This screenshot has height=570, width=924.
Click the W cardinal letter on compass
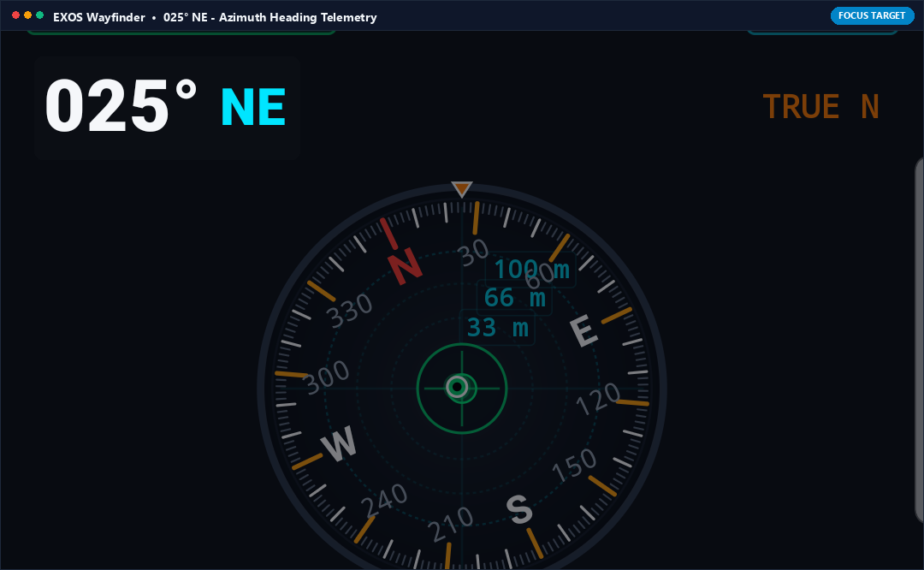[339, 443]
